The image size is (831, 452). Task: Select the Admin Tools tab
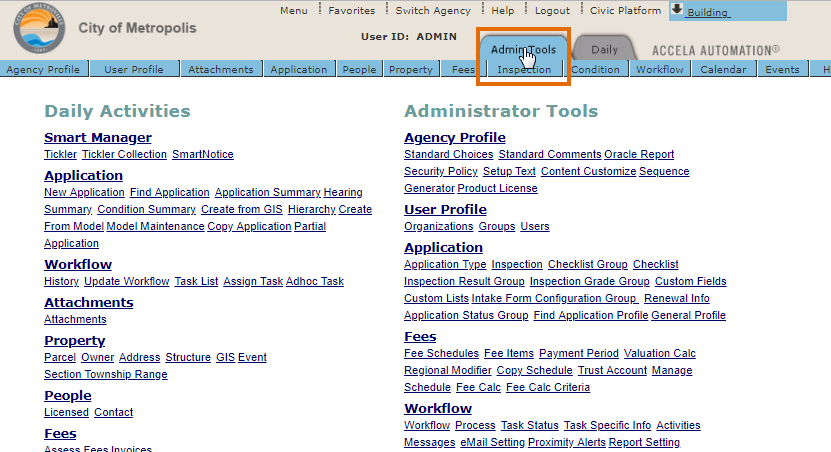pyautogui.click(x=523, y=49)
